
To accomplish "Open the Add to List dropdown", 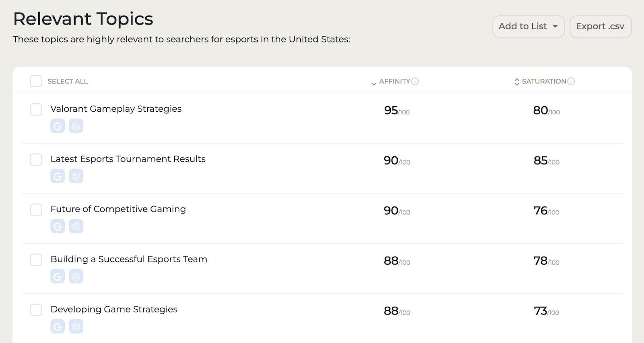I will [x=528, y=26].
